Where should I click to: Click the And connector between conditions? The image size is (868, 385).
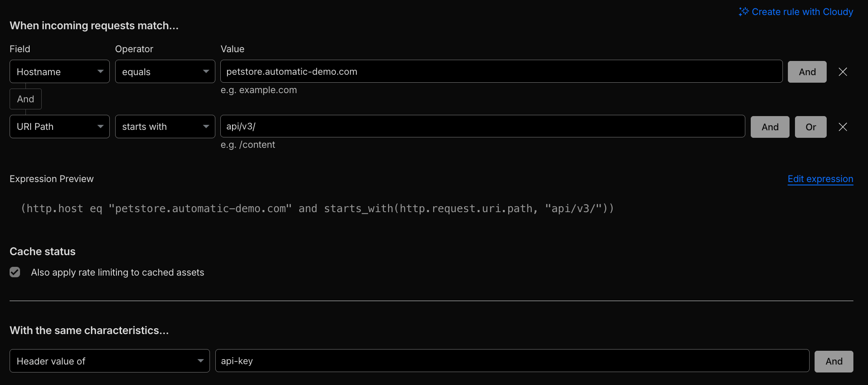point(25,99)
